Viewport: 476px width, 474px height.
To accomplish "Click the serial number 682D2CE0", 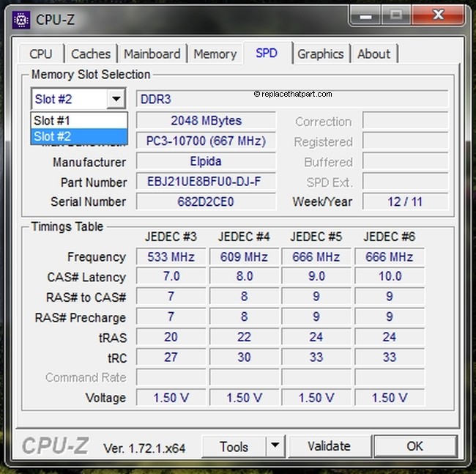I will pos(206,201).
